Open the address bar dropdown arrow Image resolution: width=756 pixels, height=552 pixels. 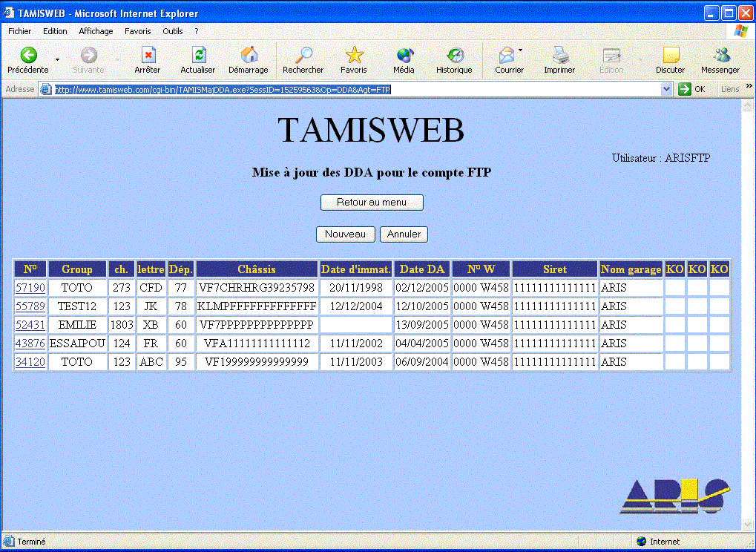pos(666,89)
